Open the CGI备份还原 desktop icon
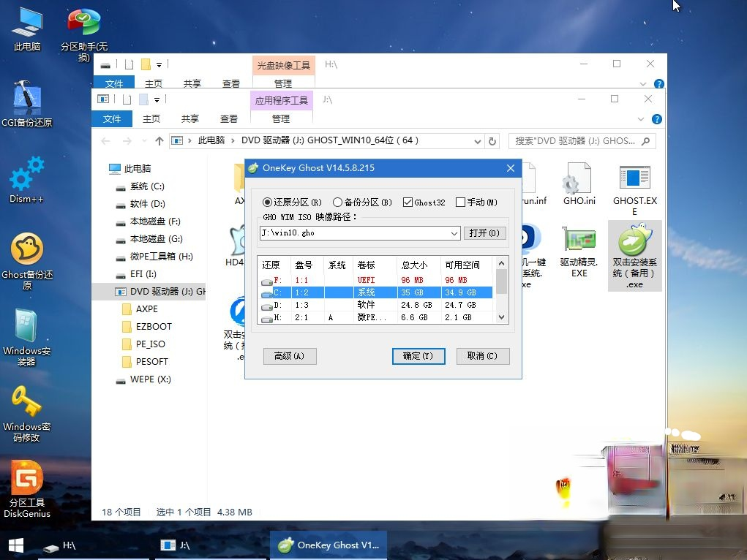 [26, 103]
